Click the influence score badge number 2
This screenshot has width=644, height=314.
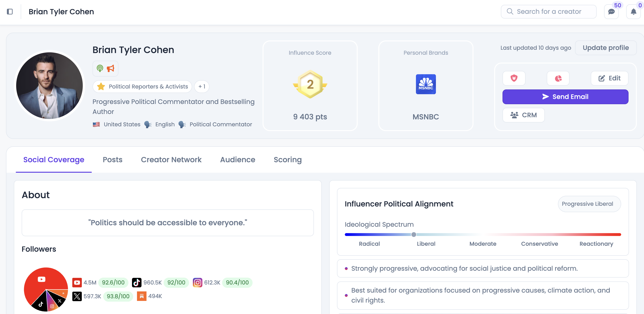(x=310, y=84)
